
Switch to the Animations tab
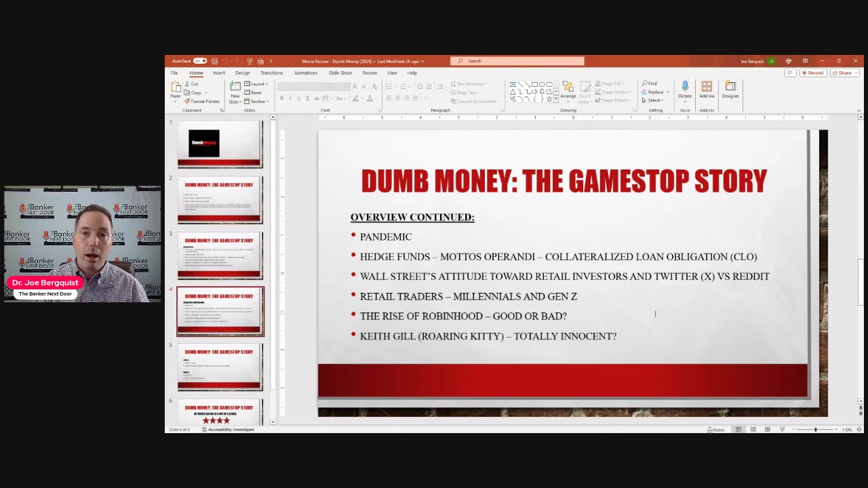click(306, 73)
